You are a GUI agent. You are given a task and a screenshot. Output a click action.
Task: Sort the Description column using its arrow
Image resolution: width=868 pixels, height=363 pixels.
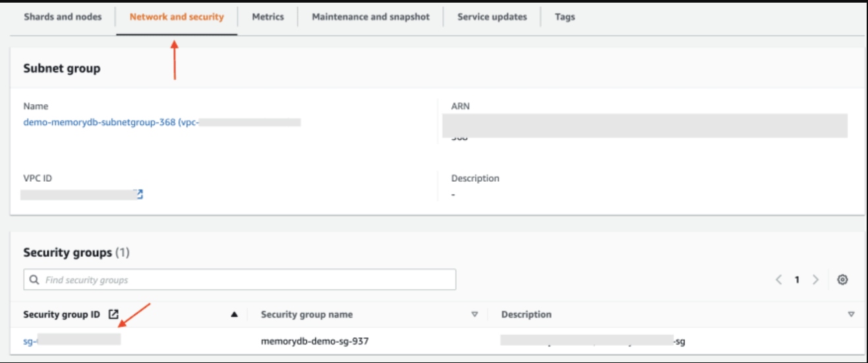(x=851, y=315)
